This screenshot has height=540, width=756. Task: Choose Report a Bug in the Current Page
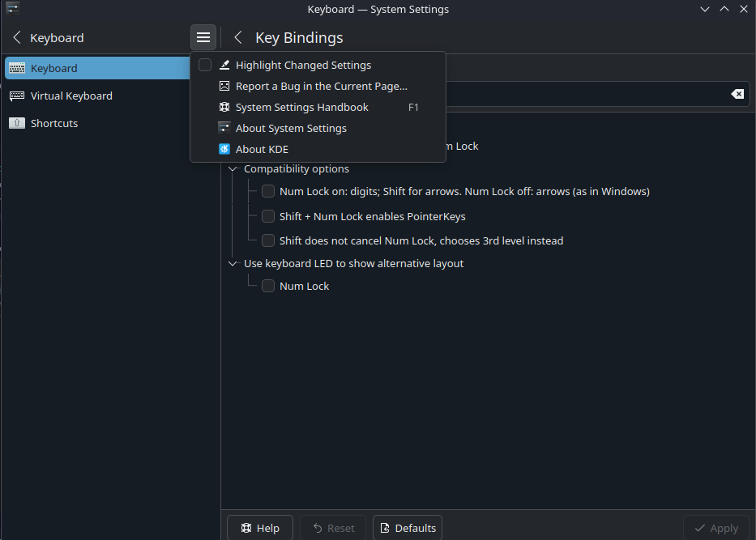[318, 87]
